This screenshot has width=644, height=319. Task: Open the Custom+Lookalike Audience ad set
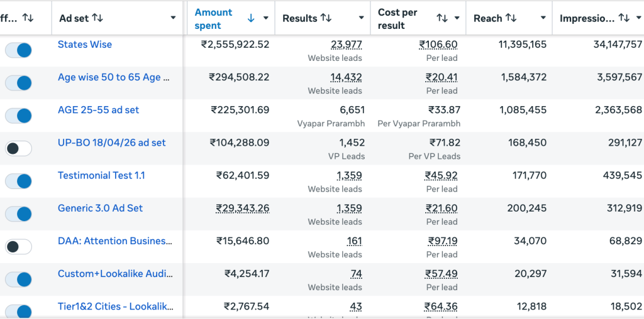click(x=116, y=274)
